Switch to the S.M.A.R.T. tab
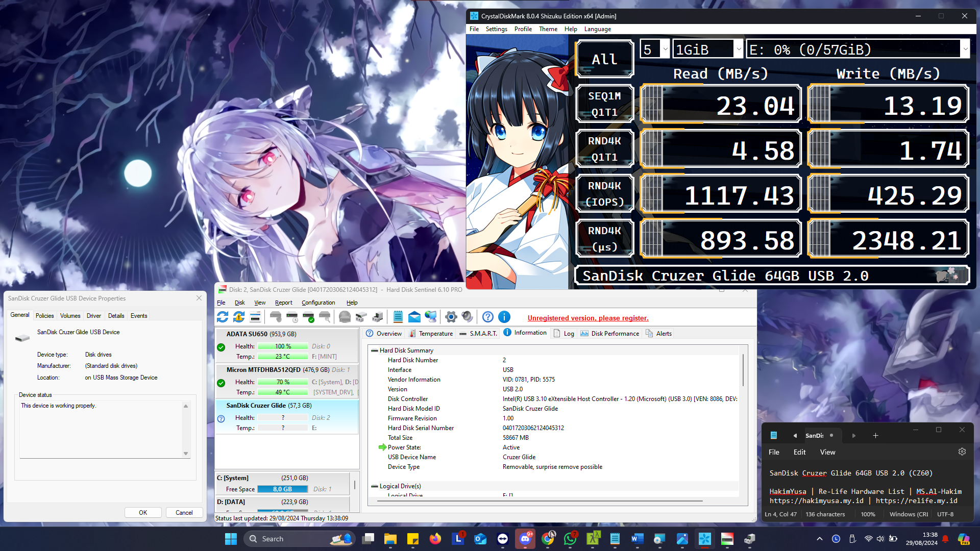The height and width of the screenshot is (551, 980). click(x=478, y=334)
